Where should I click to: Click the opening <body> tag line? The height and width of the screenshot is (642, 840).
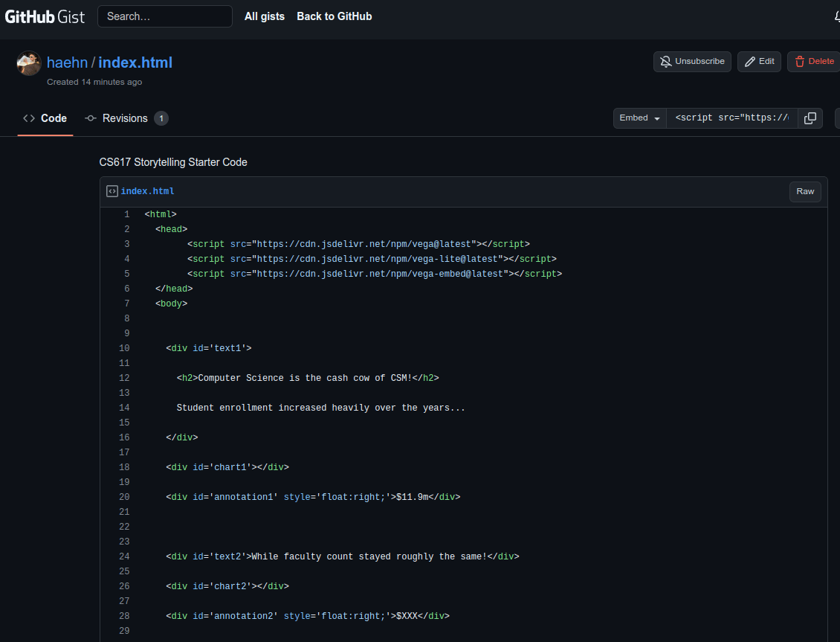click(172, 304)
